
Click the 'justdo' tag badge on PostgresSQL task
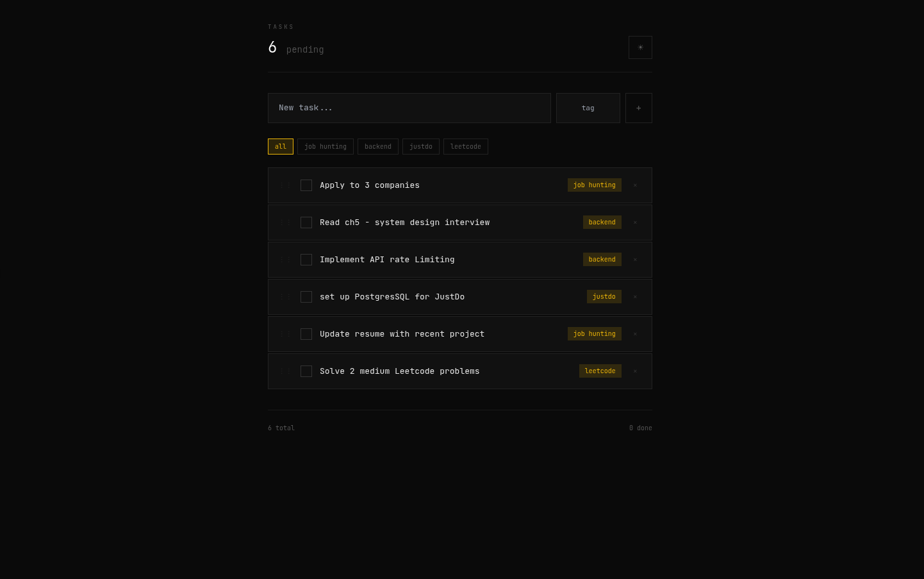[x=604, y=297]
